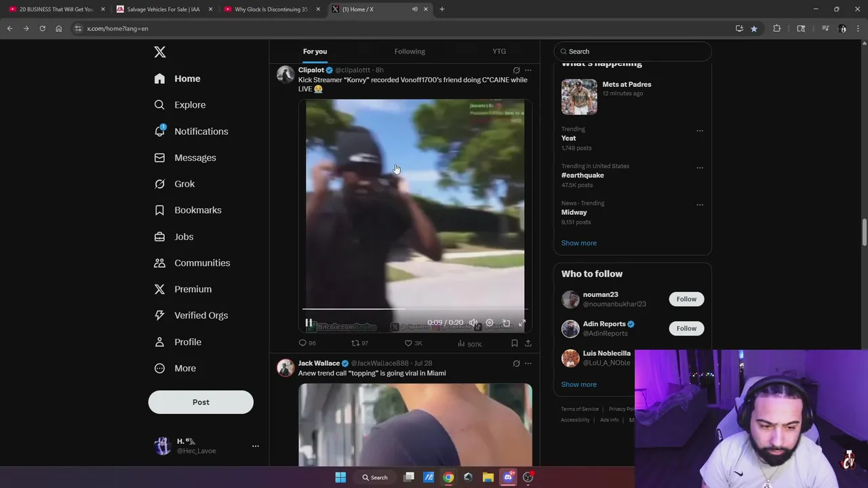Screen dimensions: 868x488
Task: Follow nouman23
Action: pyautogui.click(x=686, y=299)
